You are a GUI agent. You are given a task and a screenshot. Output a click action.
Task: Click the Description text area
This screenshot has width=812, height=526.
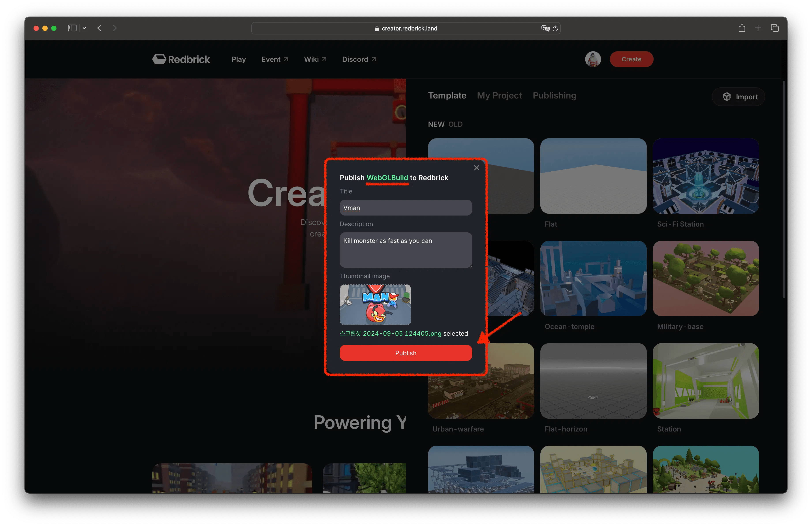point(406,250)
